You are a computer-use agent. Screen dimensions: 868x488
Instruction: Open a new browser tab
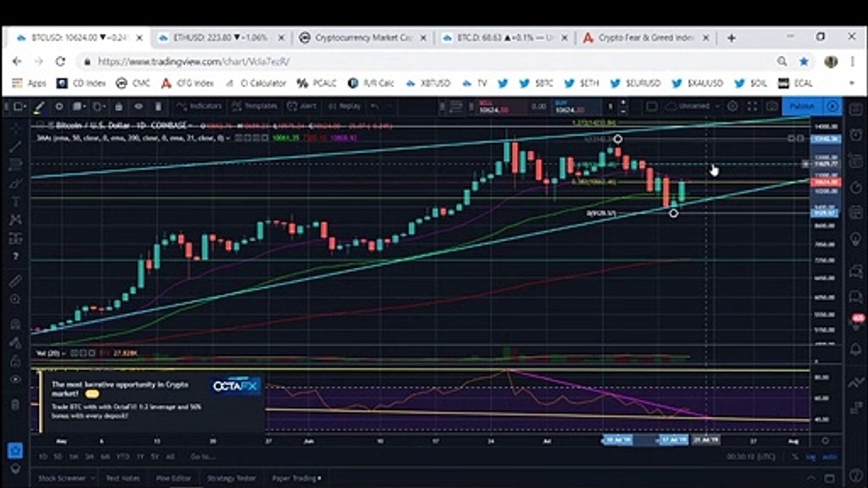click(x=731, y=38)
